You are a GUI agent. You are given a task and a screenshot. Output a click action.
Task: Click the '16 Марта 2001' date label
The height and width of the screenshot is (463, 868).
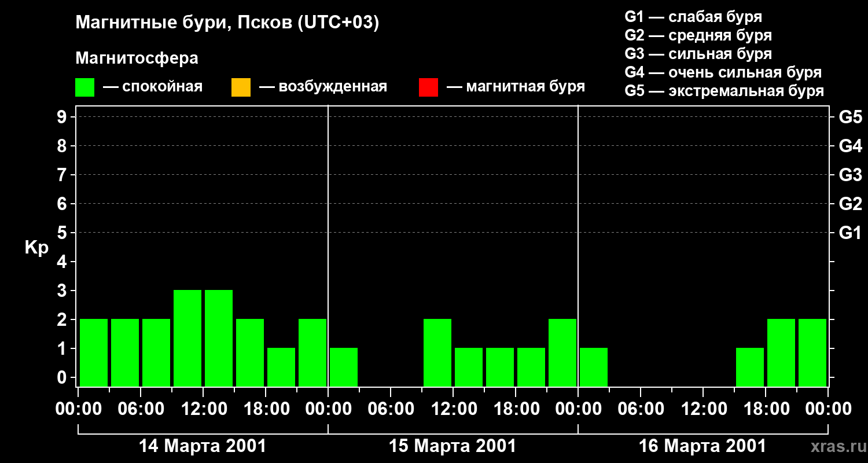coord(703,446)
